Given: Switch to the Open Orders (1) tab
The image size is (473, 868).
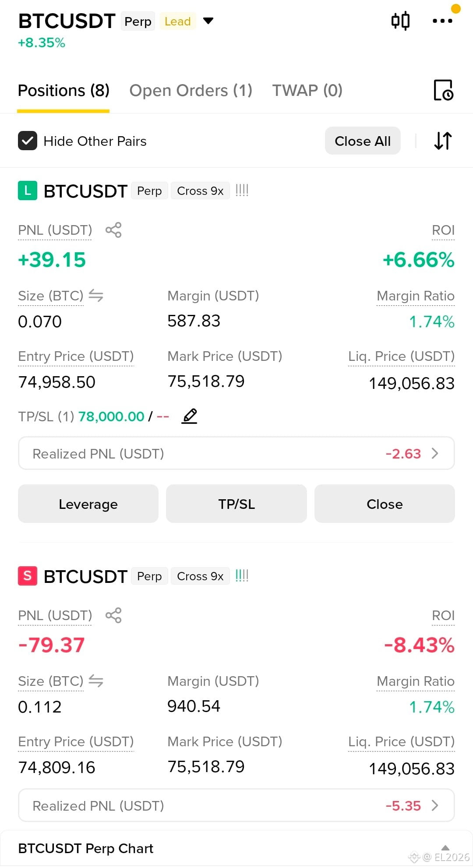Looking at the screenshot, I should [x=191, y=90].
